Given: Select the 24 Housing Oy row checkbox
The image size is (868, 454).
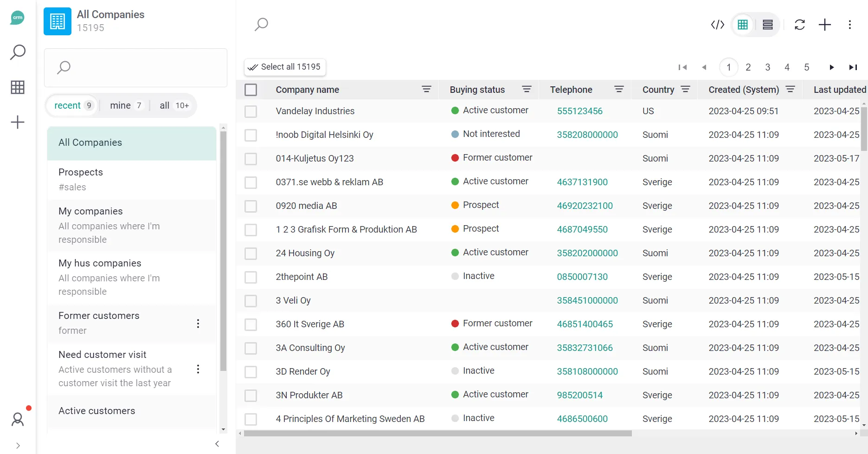Looking at the screenshot, I should coord(251,253).
